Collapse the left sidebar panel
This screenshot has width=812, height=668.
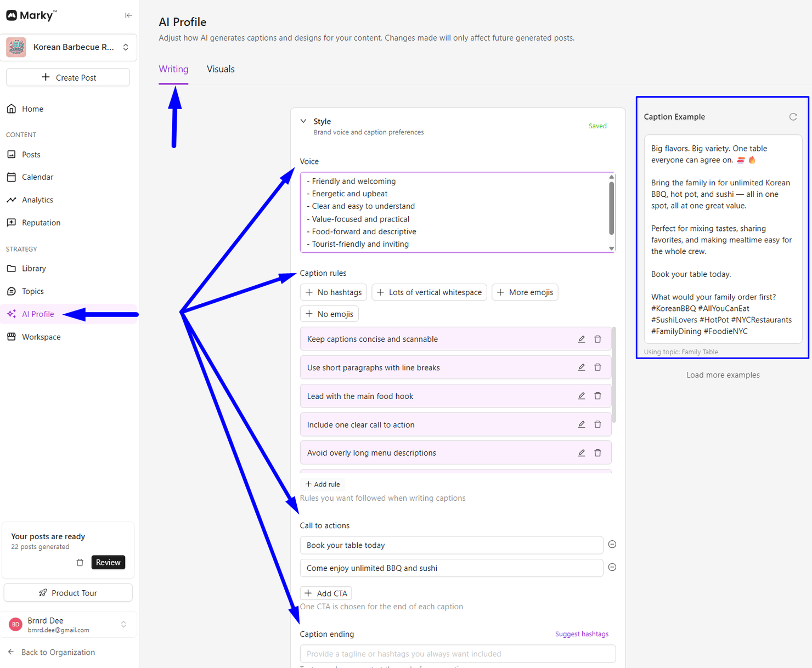pos(128,15)
